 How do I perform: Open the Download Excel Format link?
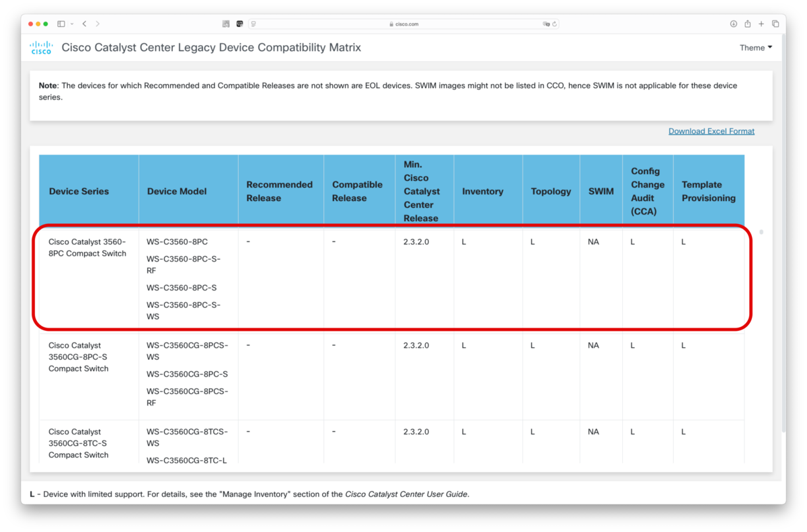point(711,130)
